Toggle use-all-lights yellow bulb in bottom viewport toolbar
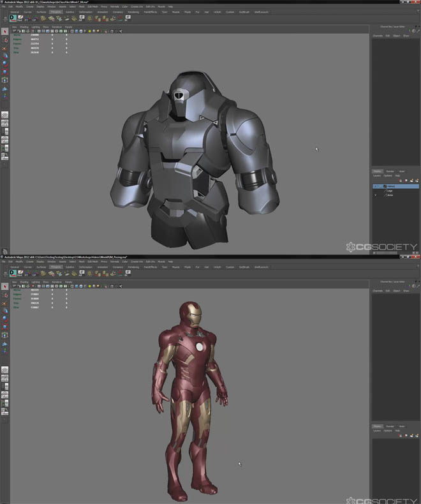The height and width of the screenshot is (504, 421). (x=90, y=286)
